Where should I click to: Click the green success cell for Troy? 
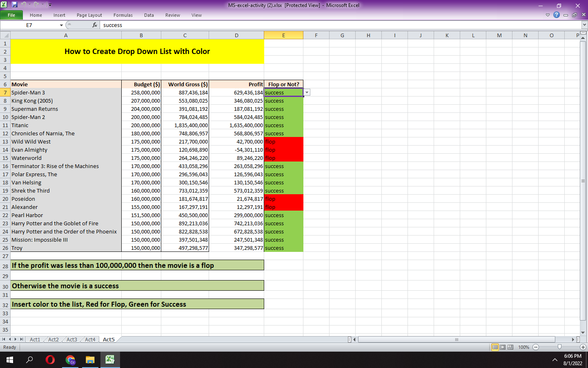tap(284, 248)
